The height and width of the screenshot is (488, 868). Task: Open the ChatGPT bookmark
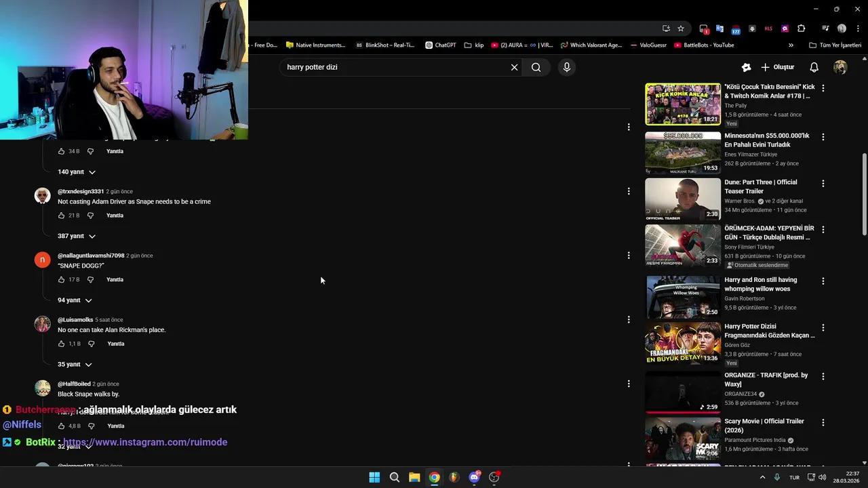click(441, 45)
